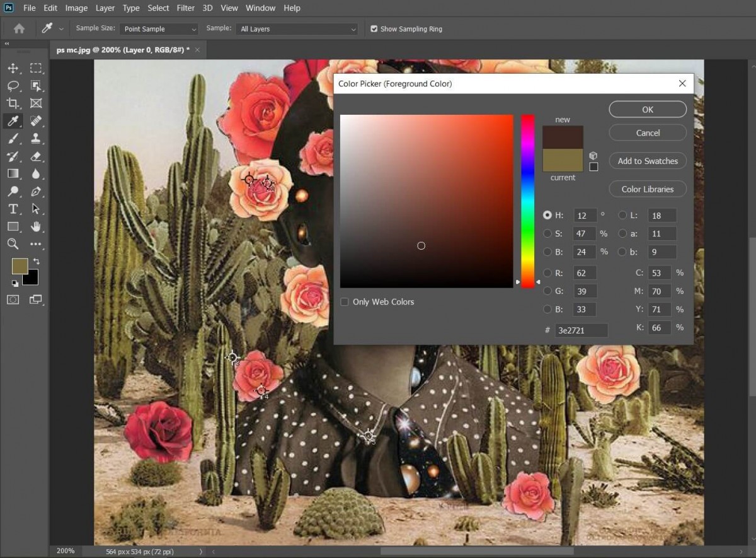756x558 pixels.
Task: Toggle the Only Web Colors checkbox
Action: click(345, 302)
